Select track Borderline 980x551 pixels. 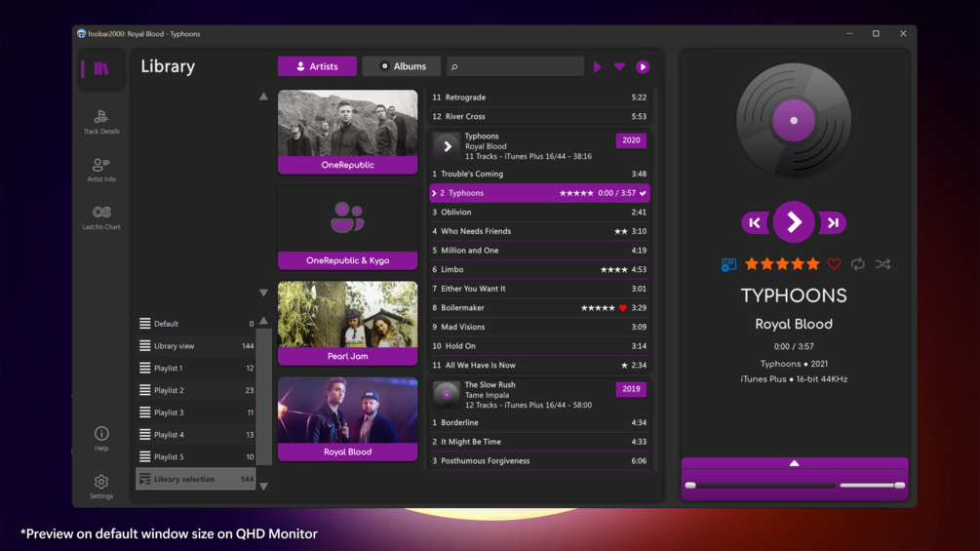pyautogui.click(x=539, y=422)
